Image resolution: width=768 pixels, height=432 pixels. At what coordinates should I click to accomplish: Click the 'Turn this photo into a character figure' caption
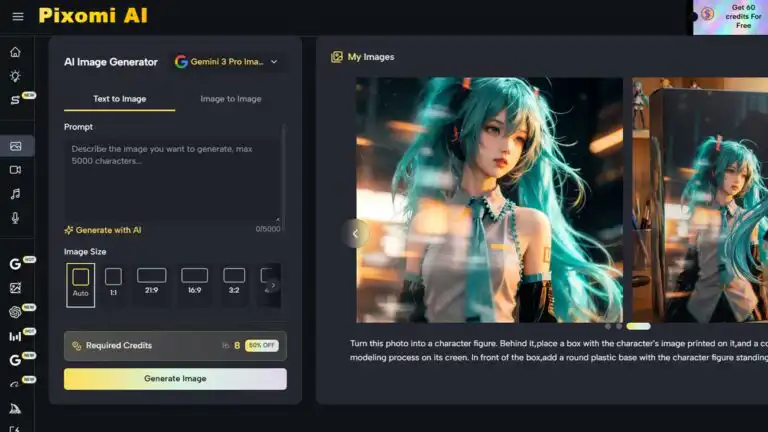coord(559,351)
